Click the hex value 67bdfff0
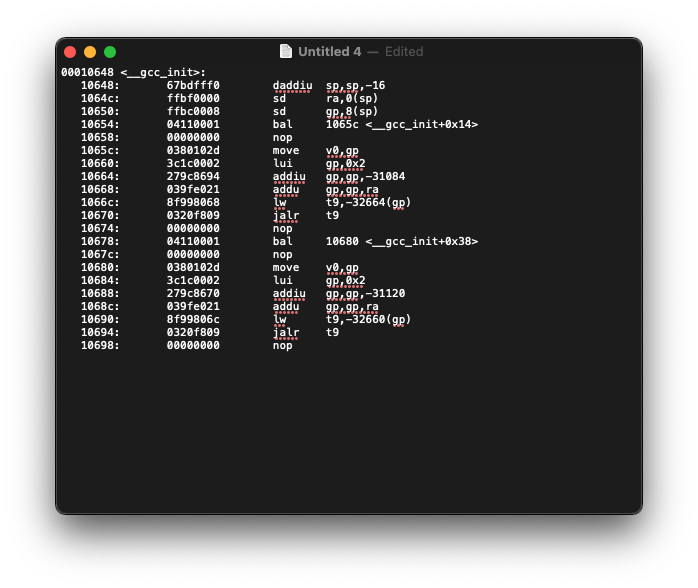698x588 pixels. click(x=193, y=85)
